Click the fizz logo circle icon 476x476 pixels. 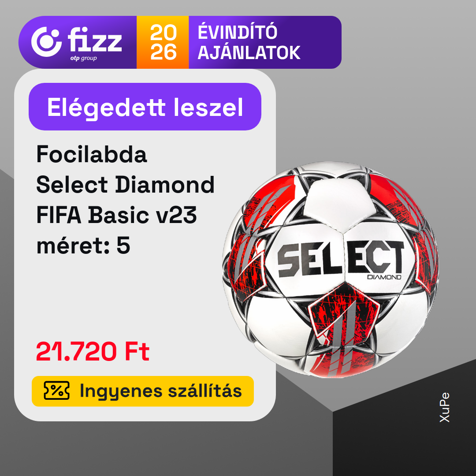(46, 41)
